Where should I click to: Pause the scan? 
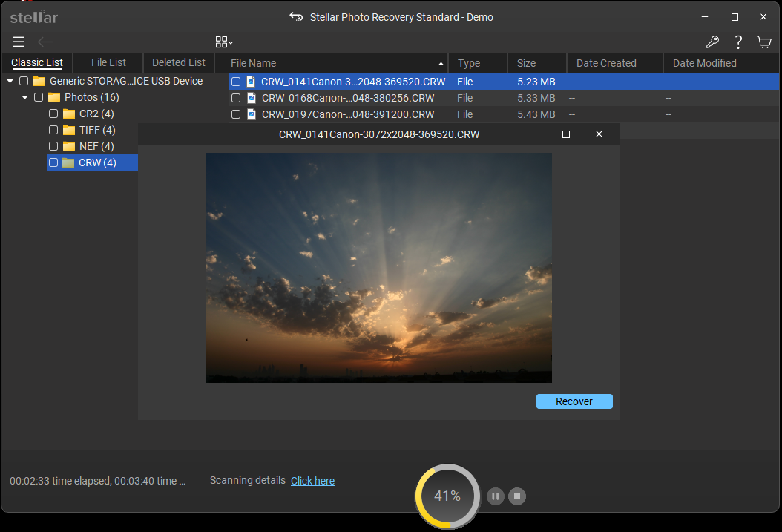(x=495, y=496)
